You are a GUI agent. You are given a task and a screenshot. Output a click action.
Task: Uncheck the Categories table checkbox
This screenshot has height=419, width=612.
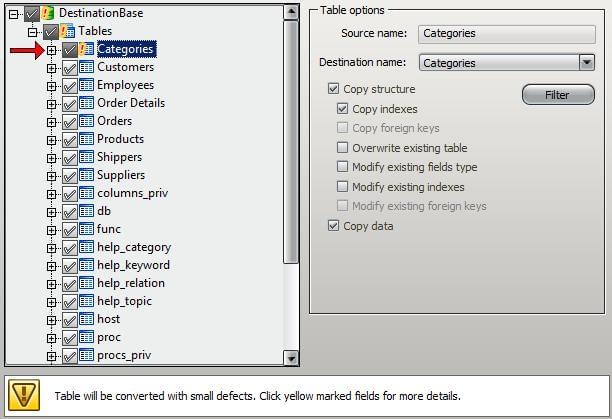pyautogui.click(x=69, y=50)
